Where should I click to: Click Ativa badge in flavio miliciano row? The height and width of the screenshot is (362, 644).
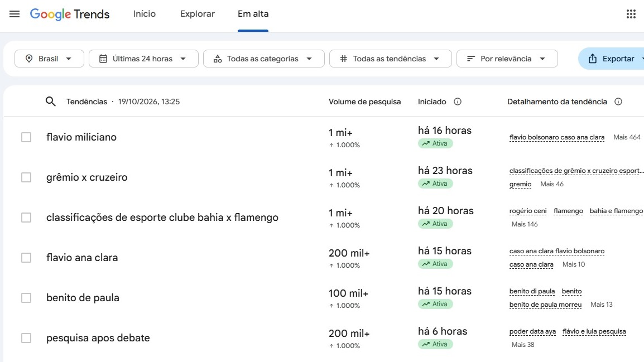coord(435,143)
